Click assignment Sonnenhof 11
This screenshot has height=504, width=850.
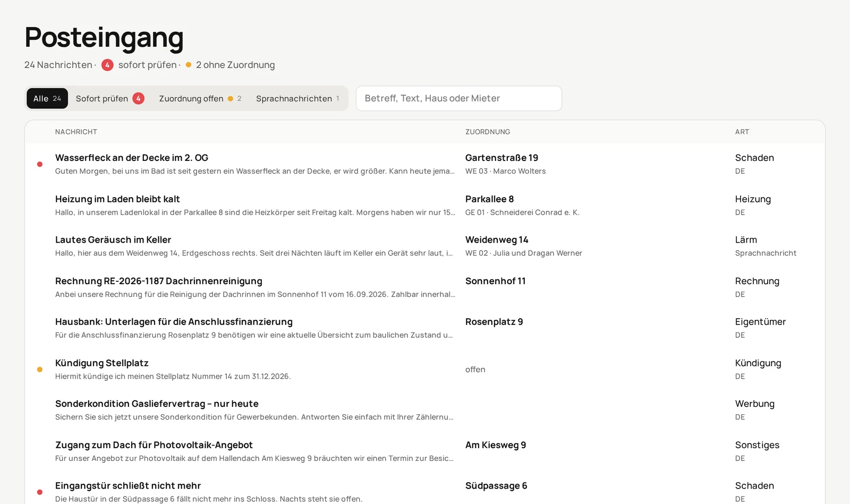(x=495, y=281)
